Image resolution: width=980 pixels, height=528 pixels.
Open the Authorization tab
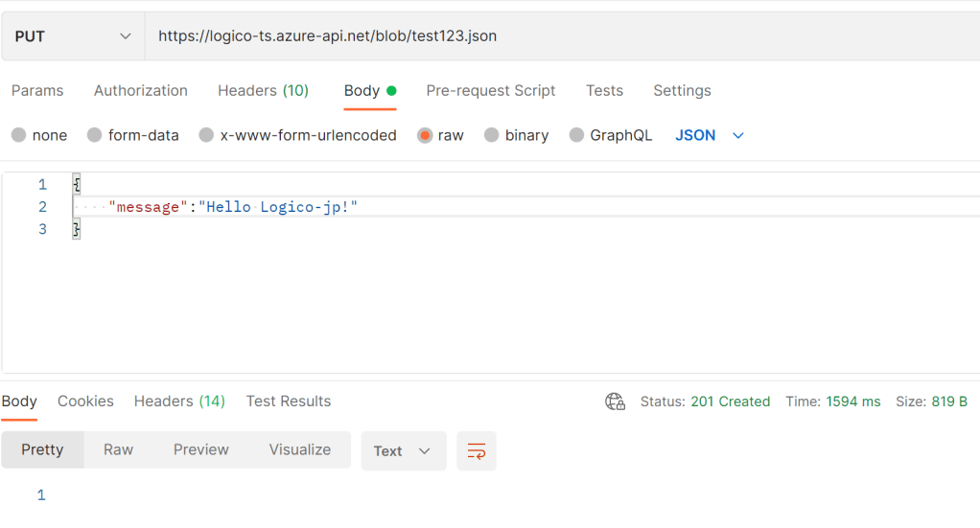tap(141, 90)
